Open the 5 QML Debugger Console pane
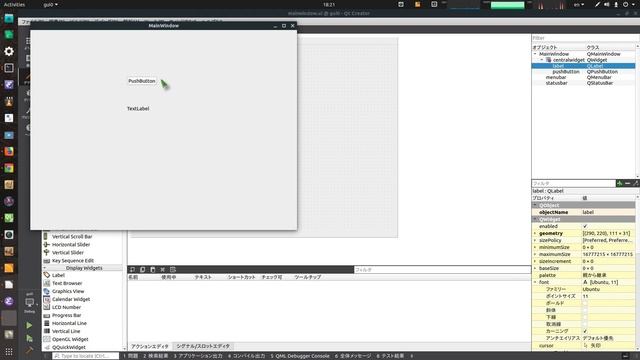 pyautogui.click(x=300, y=356)
